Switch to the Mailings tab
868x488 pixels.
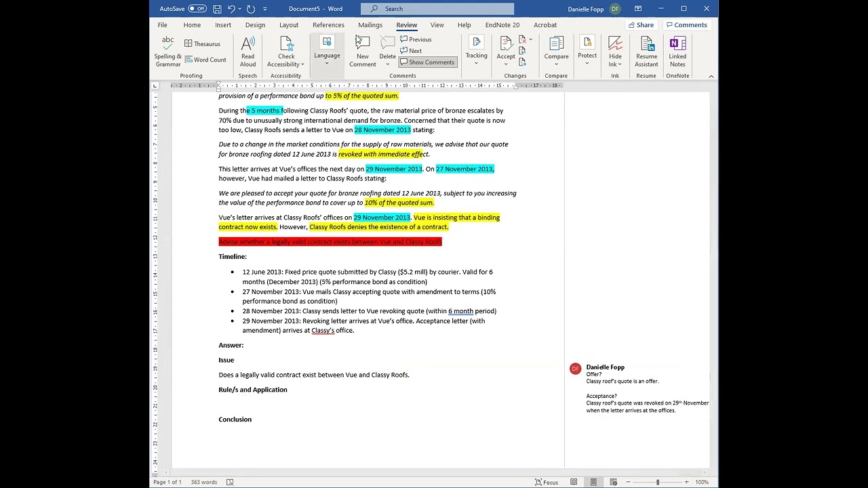(x=370, y=25)
